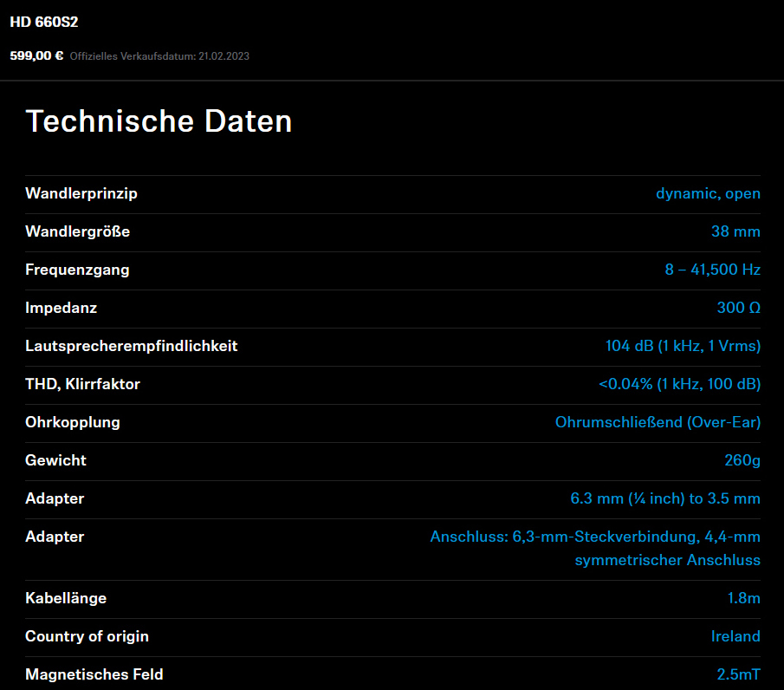Click the 38 mm value

pos(735,231)
